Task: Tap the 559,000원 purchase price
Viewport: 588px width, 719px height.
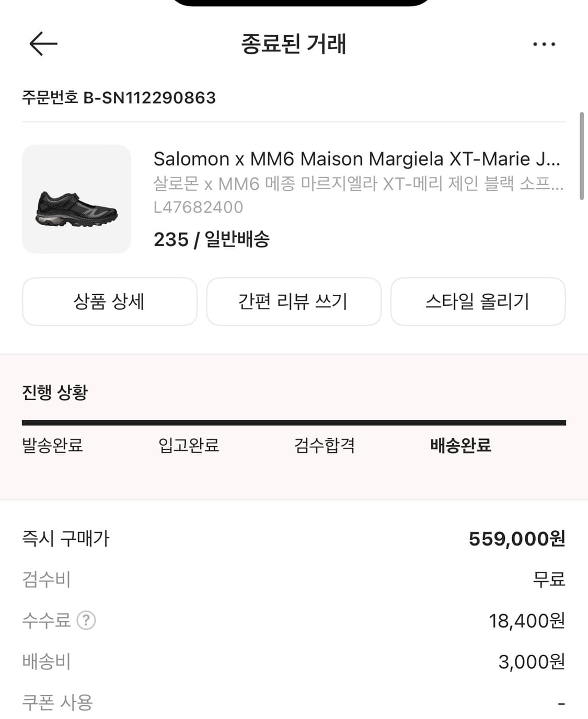Action: click(516, 539)
